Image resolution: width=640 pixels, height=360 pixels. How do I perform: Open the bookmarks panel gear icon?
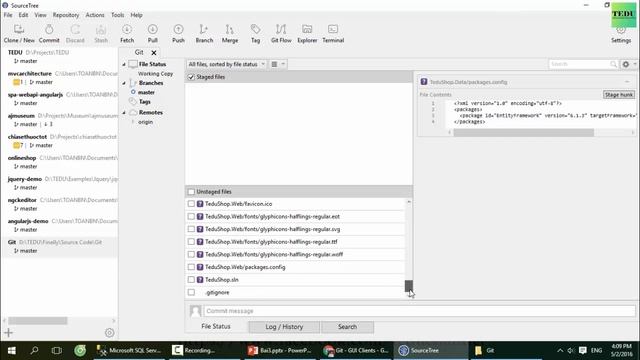point(109,333)
